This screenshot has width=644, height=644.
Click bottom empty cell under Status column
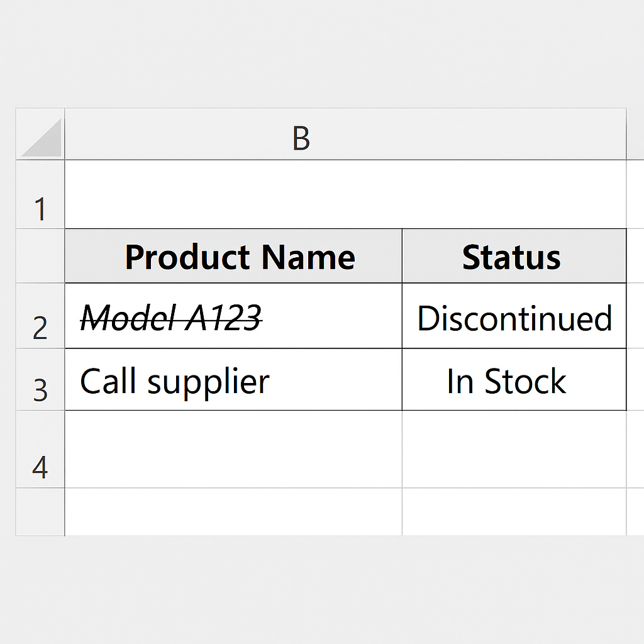click(514, 511)
